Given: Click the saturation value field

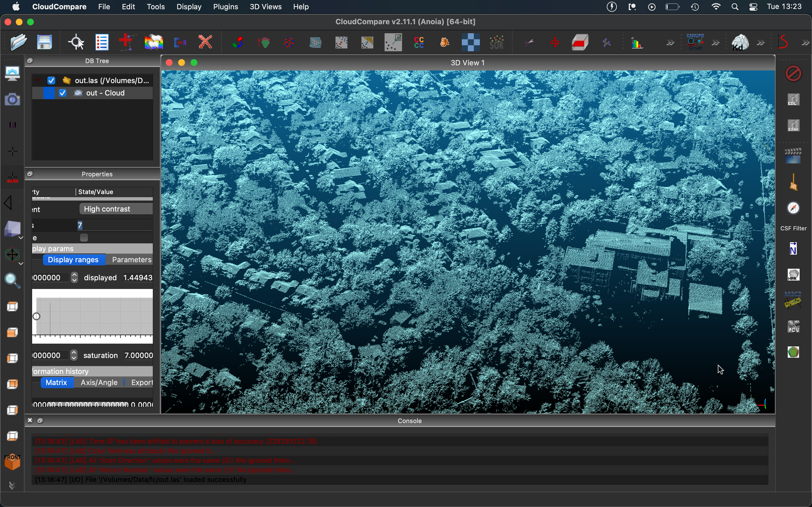Looking at the screenshot, I should (139, 355).
